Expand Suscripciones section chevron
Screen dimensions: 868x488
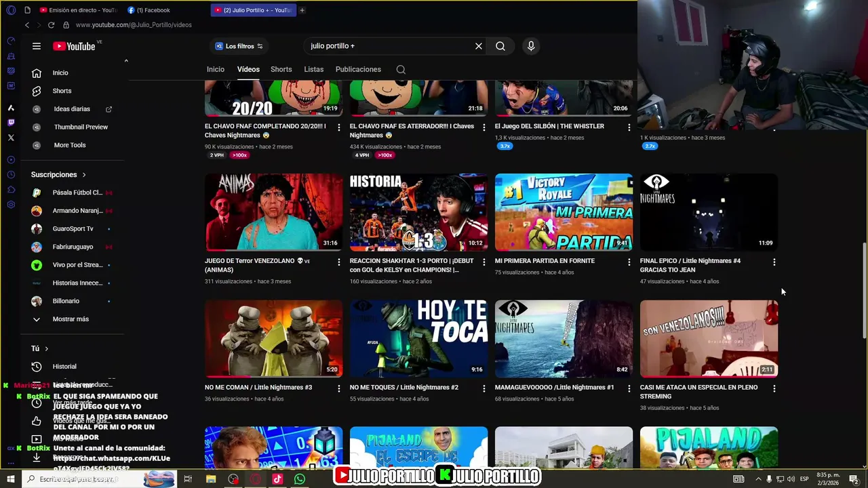tap(84, 175)
